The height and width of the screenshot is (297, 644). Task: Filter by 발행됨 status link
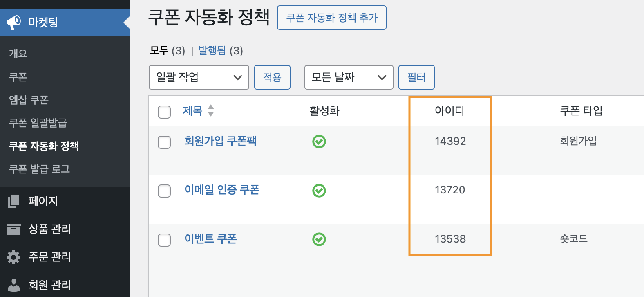[212, 50]
